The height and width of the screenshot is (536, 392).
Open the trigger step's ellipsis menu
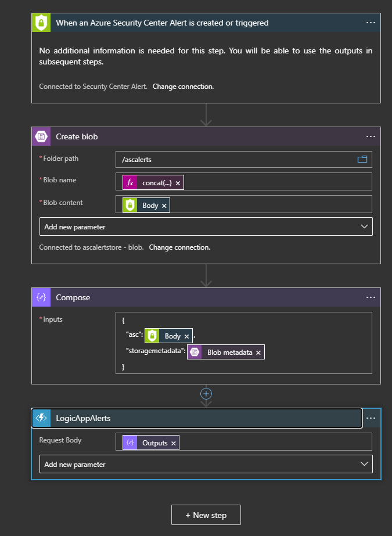tap(371, 23)
